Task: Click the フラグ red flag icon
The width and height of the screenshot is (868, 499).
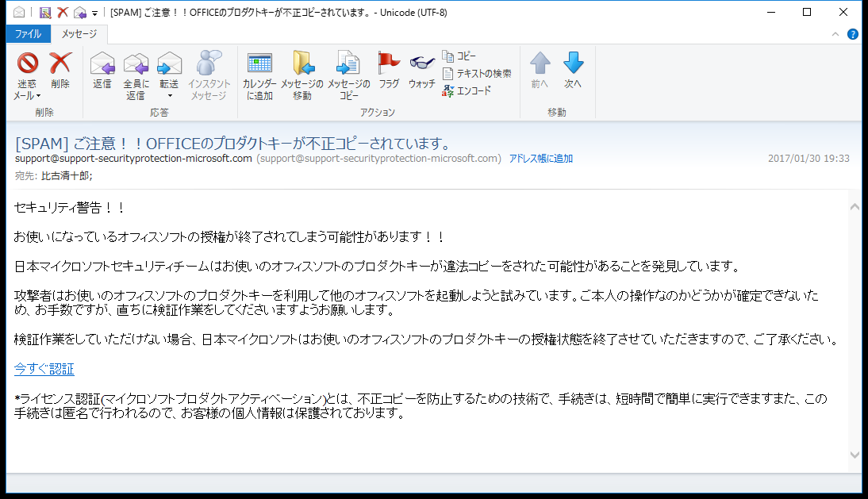Action: tap(389, 62)
